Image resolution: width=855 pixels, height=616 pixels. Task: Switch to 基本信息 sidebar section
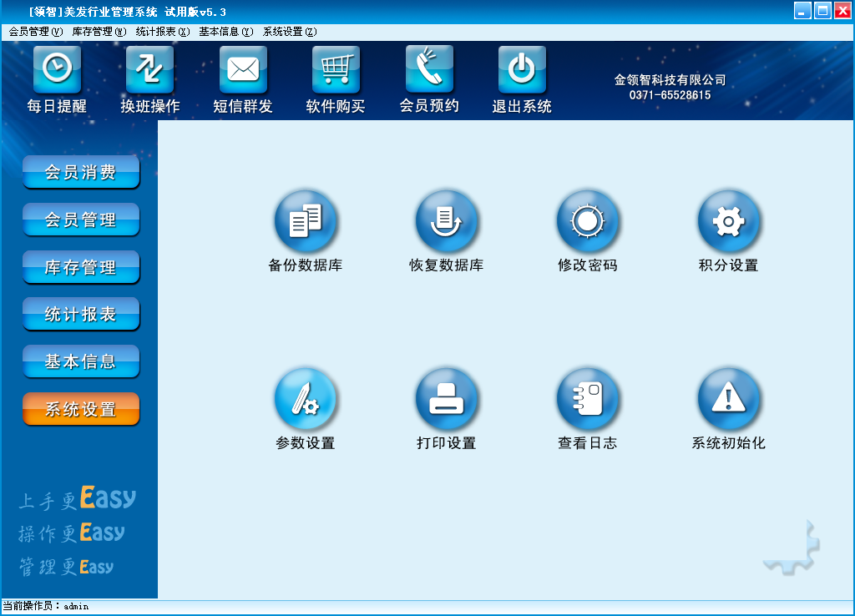(81, 362)
